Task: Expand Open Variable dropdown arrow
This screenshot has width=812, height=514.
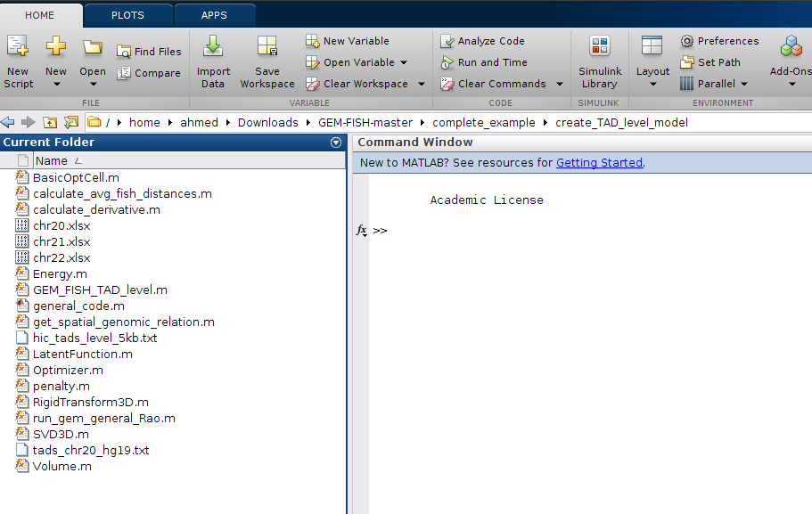Action: (x=404, y=62)
